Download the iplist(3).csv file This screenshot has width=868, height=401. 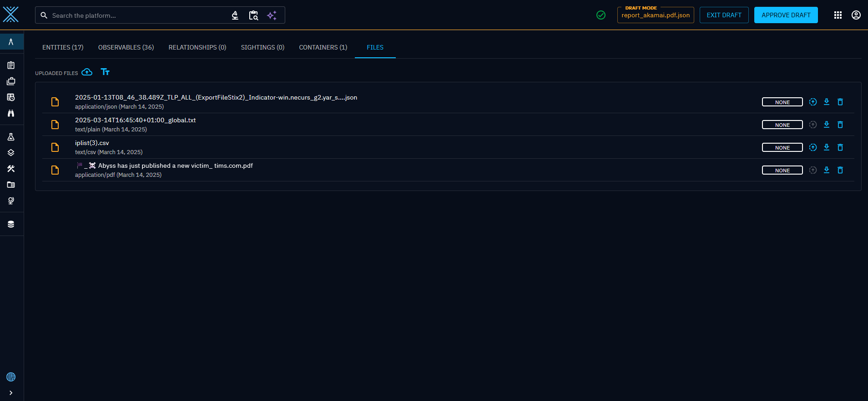pyautogui.click(x=827, y=147)
